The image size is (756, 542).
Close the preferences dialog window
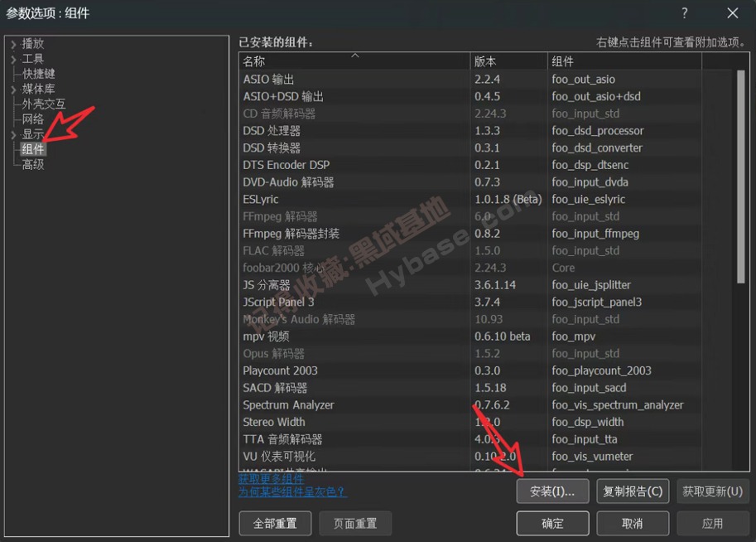click(x=733, y=13)
